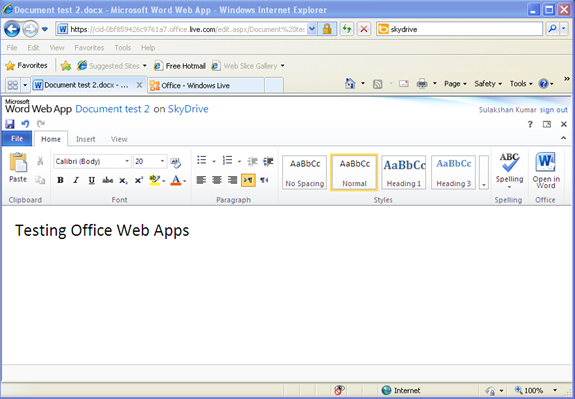Toggle subscript formatting

(x=124, y=180)
